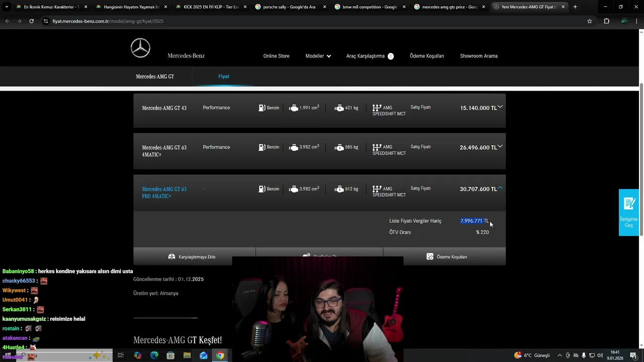The width and height of the screenshot is (644, 362).
Task: Open Showroom Arama link
Action: coord(478,56)
